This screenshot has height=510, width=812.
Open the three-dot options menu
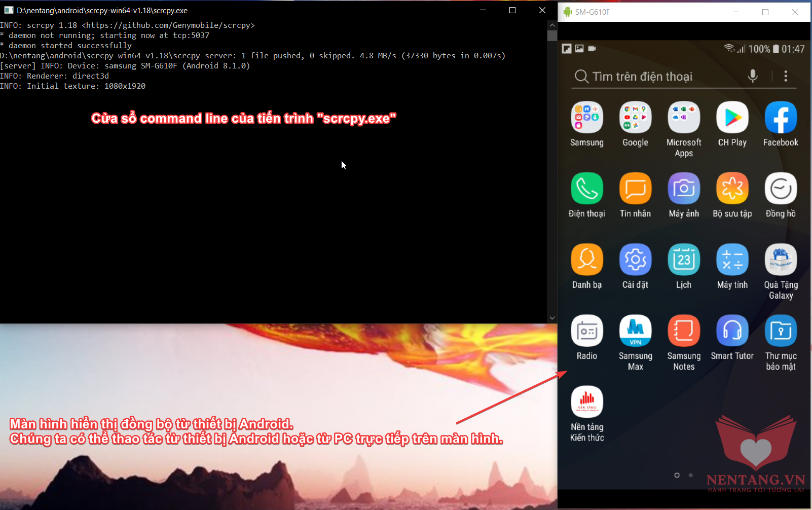(786, 76)
